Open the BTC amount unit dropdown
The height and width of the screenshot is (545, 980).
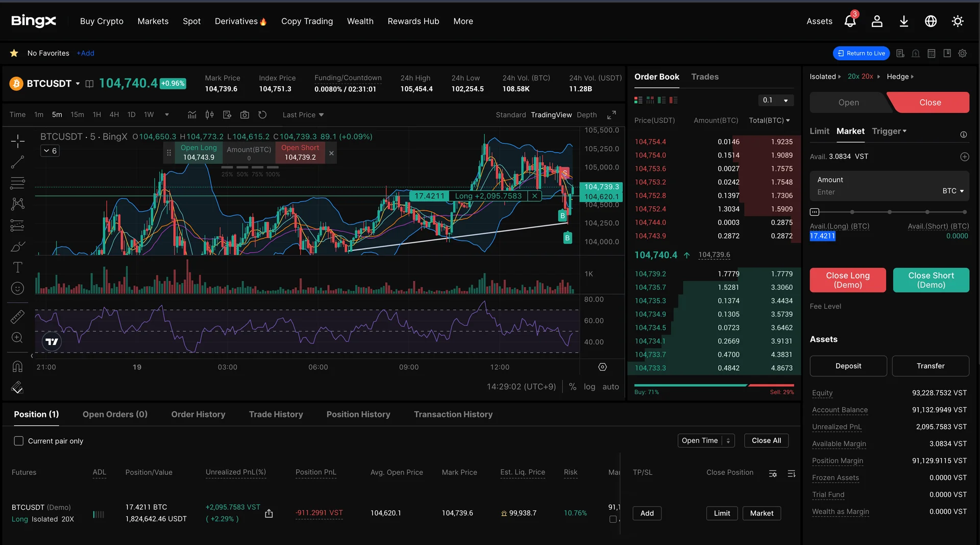952,191
